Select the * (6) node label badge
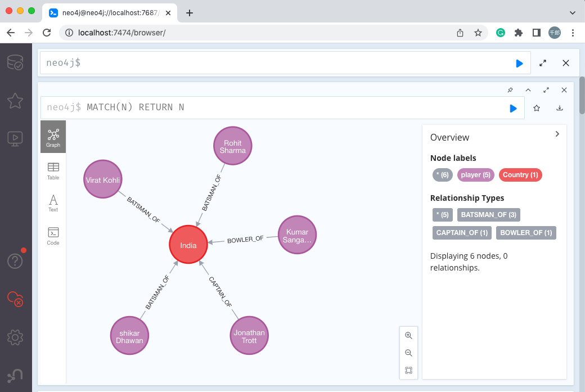 coord(443,175)
